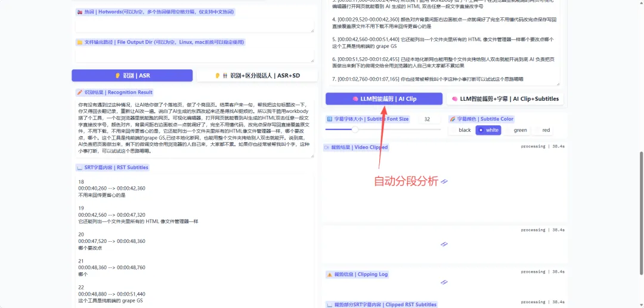Image resolution: width=644 pixels, height=308 pixels.
Task: Click the font size number box showing 32
Action: 429,119
